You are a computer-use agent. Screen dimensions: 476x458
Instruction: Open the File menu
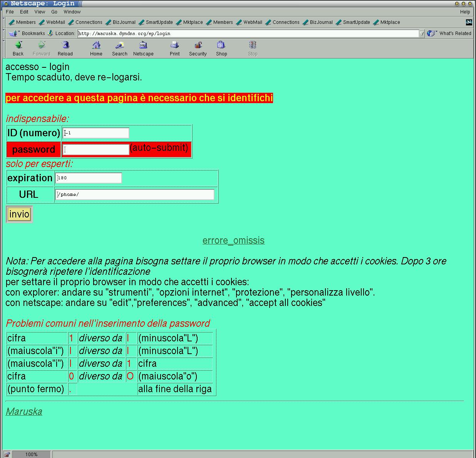pos(10,12)
